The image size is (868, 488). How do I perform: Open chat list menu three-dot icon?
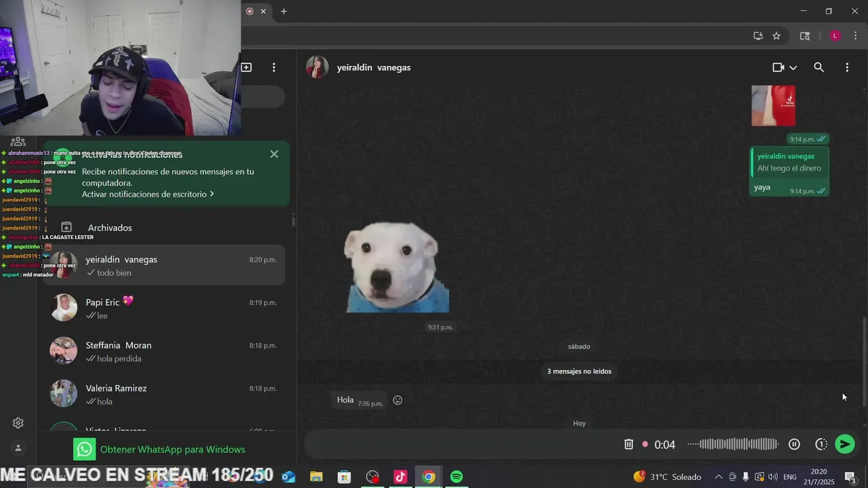(274, 68)
